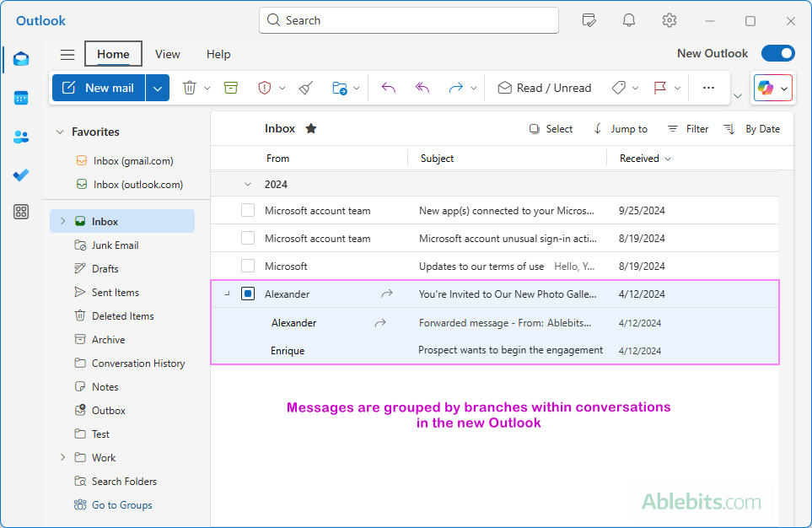This screenshot has width=812, height=528.
Task: Open the Go to Groups link
Action: pyautogui.click(x=114, y=504)
